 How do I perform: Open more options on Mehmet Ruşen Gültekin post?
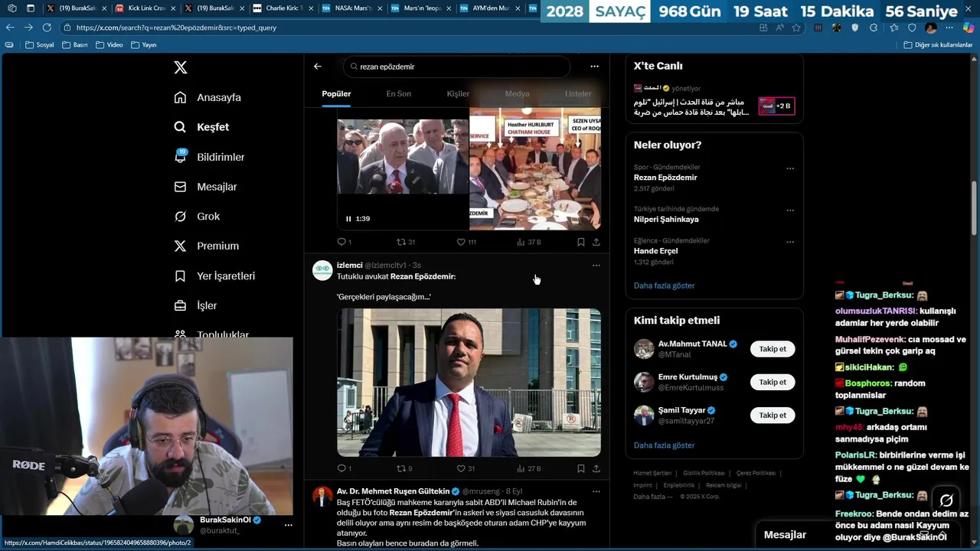(596, 491)
